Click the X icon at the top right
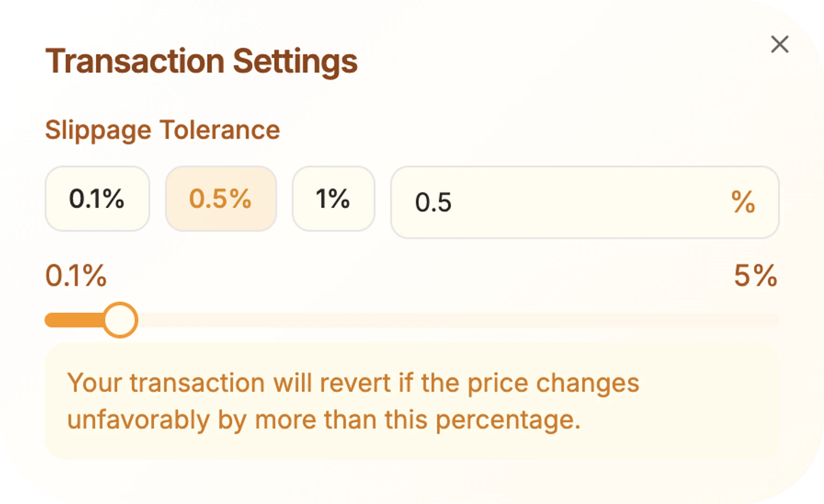 pyautogui.click(x=779, y=45)
